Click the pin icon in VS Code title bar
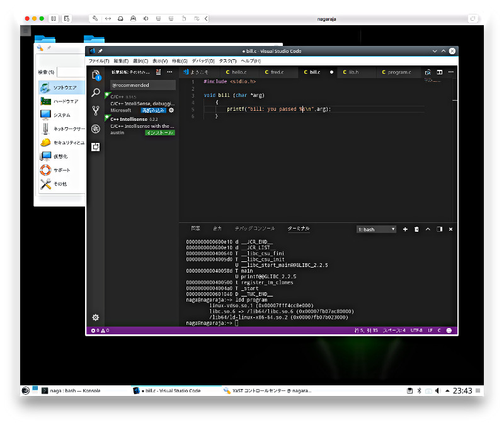The image size is (504, 425). [100, 51]
